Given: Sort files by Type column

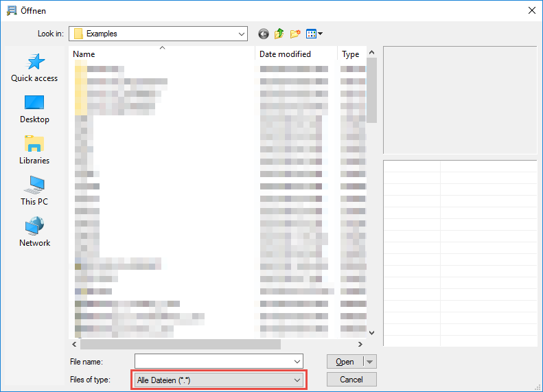Looking at the screenshot, I should tap(352, 54).
